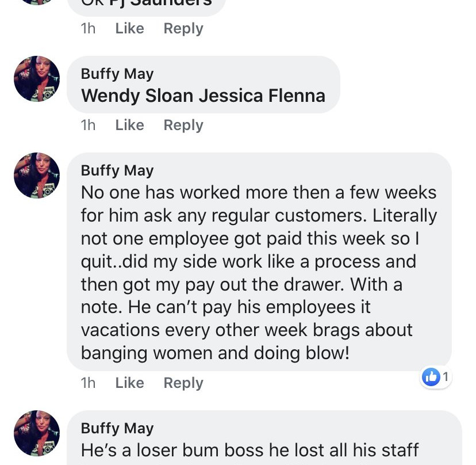Reply to the comment ending "doing blow!"
The height and width of the screenshot is (465, 476).
(183, 383)
